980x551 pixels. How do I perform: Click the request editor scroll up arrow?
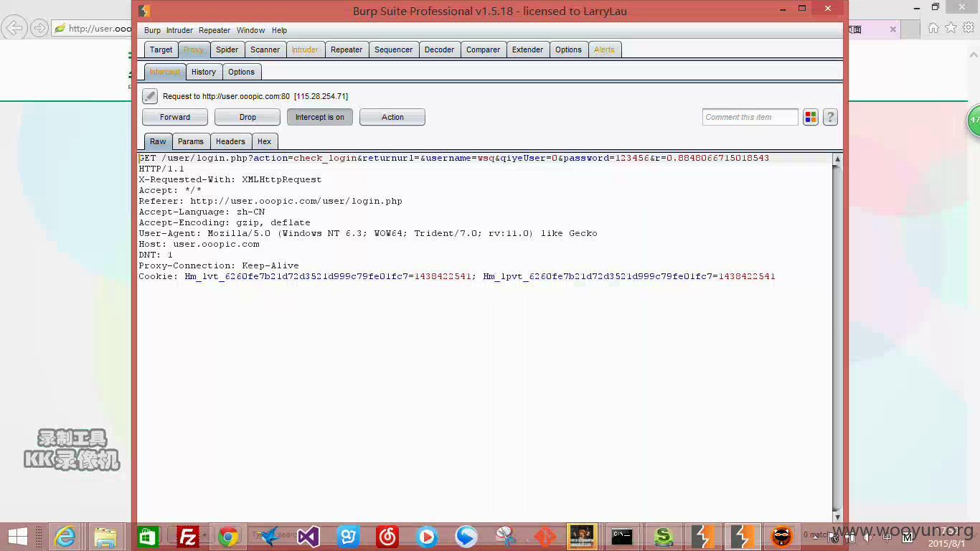coord(837,159)
